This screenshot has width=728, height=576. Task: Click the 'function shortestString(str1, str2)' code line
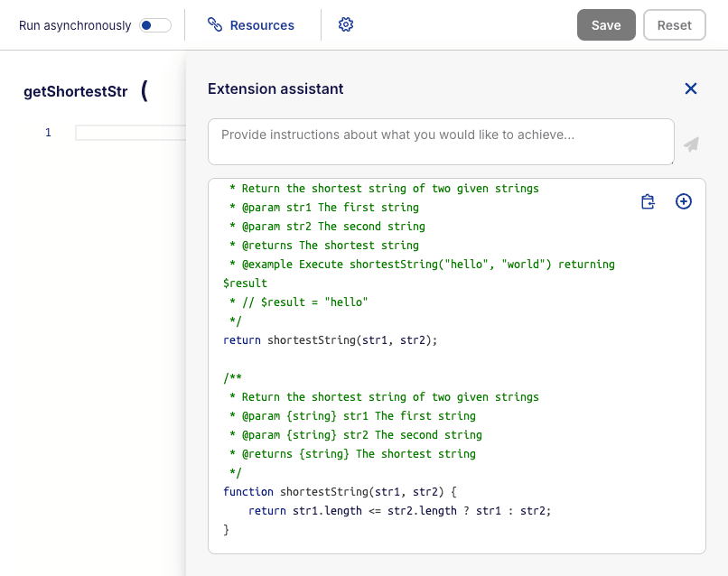coord(341,492)
